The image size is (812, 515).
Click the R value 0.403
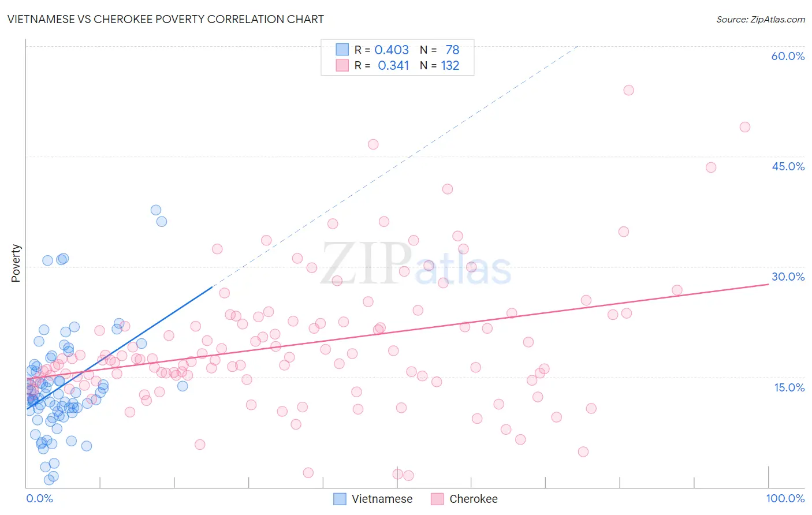(x=392, y=50)
